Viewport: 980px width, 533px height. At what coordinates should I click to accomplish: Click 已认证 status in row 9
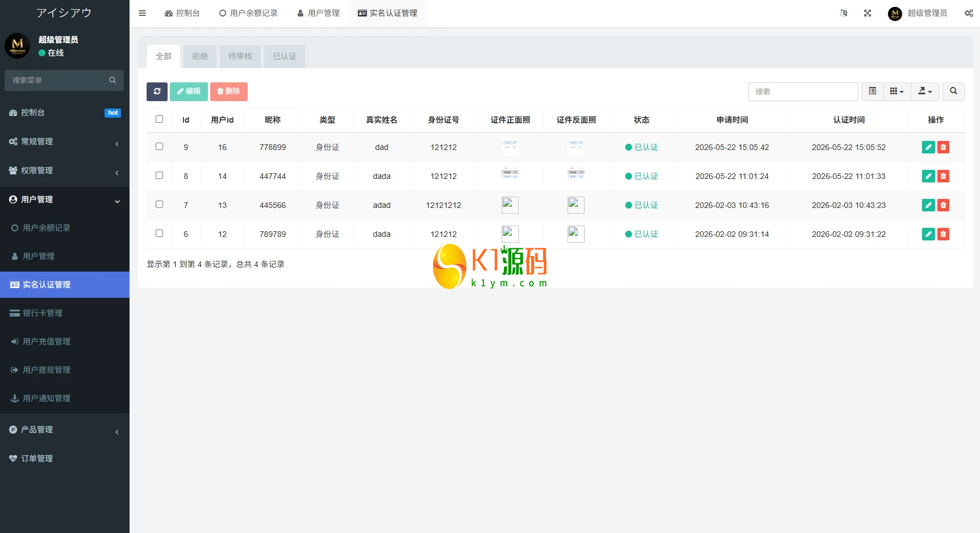pyautogui.click(x=641, y=147)
